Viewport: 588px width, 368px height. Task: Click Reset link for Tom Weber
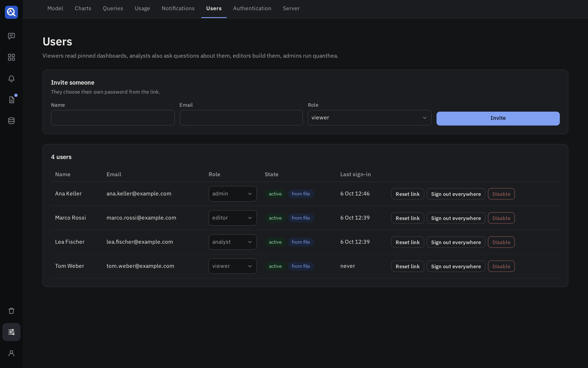coord(408,266)
